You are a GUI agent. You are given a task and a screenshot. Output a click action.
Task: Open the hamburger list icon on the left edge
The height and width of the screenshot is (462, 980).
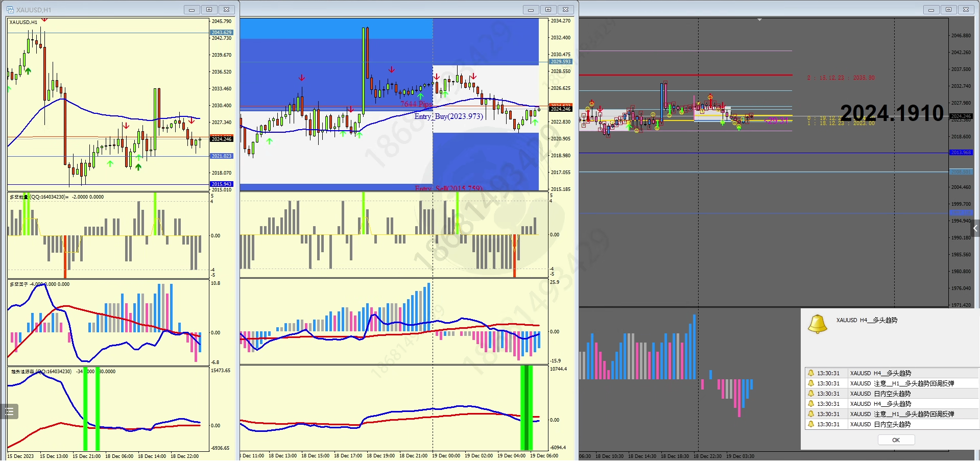click(9, 411)
